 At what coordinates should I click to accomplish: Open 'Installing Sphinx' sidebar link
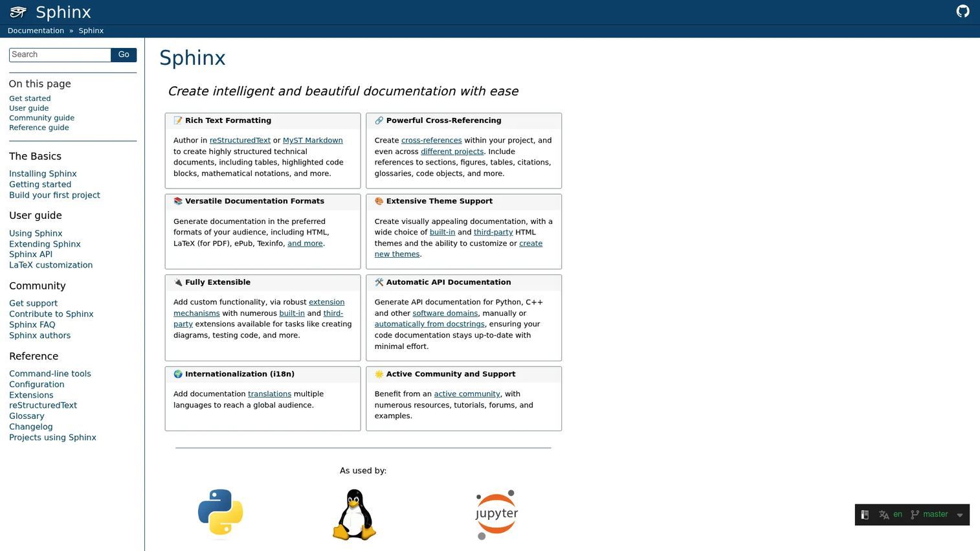tap(43, 174)
